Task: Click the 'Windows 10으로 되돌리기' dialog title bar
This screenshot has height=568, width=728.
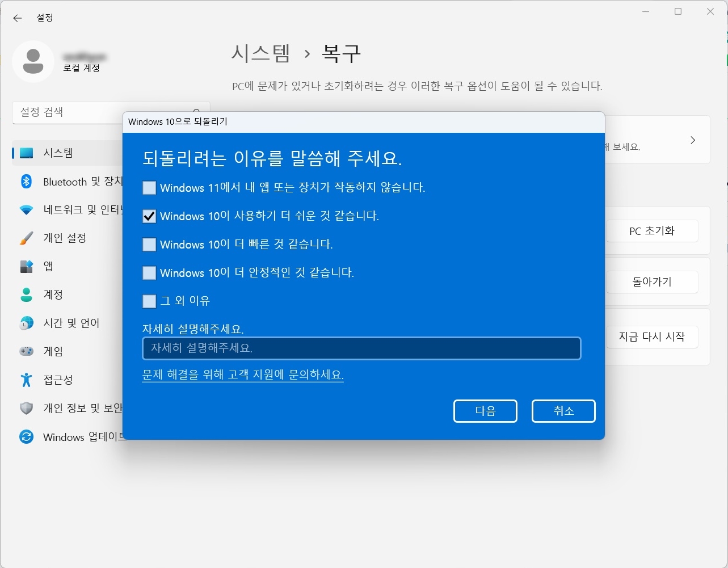Action: 363,122
